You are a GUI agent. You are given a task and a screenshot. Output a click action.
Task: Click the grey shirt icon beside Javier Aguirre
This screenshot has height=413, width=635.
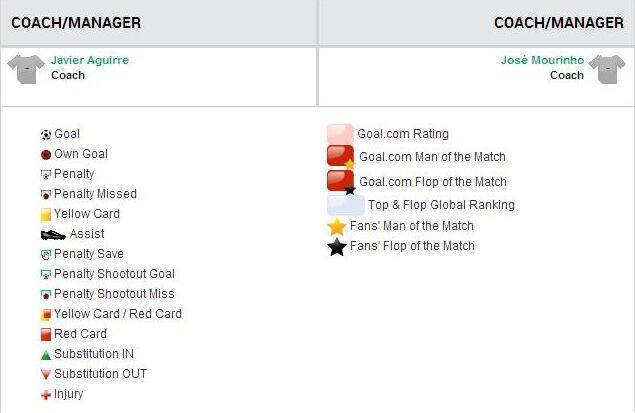(x=26, y=69)
